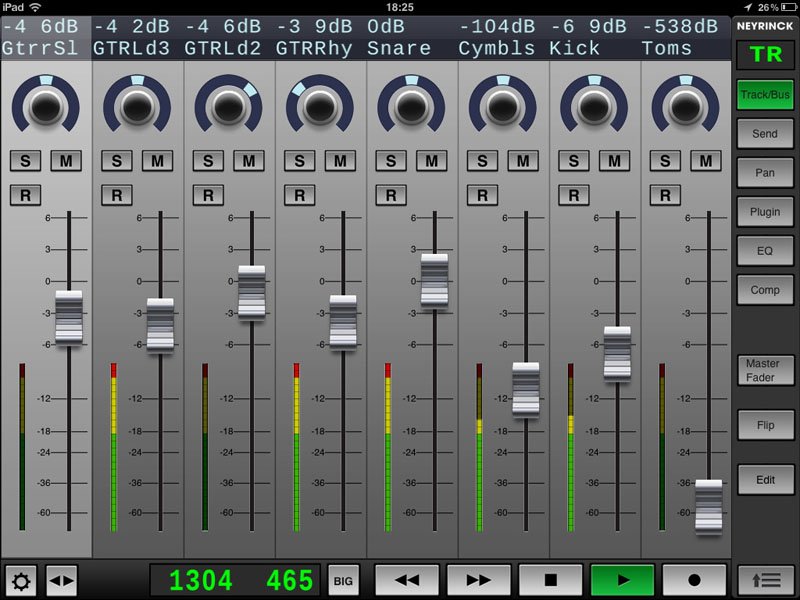
Task: Solo the GtrrSl track
Action: tap(26, 161)
